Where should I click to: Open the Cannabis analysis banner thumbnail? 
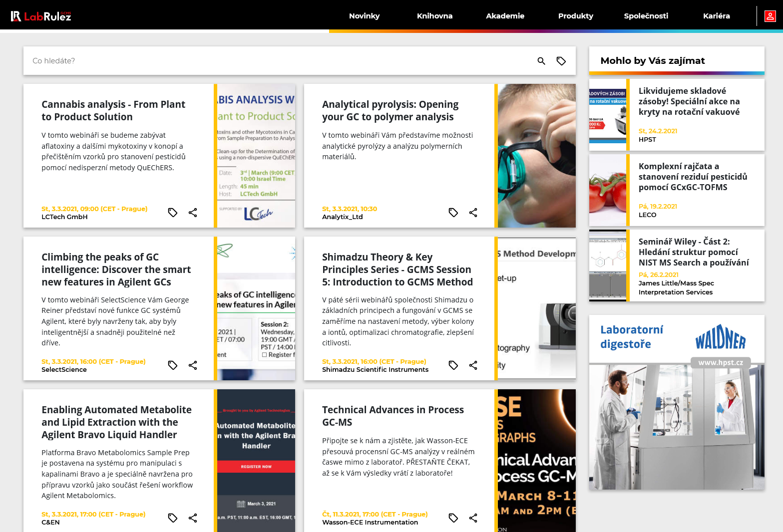(x=256, y=156)
